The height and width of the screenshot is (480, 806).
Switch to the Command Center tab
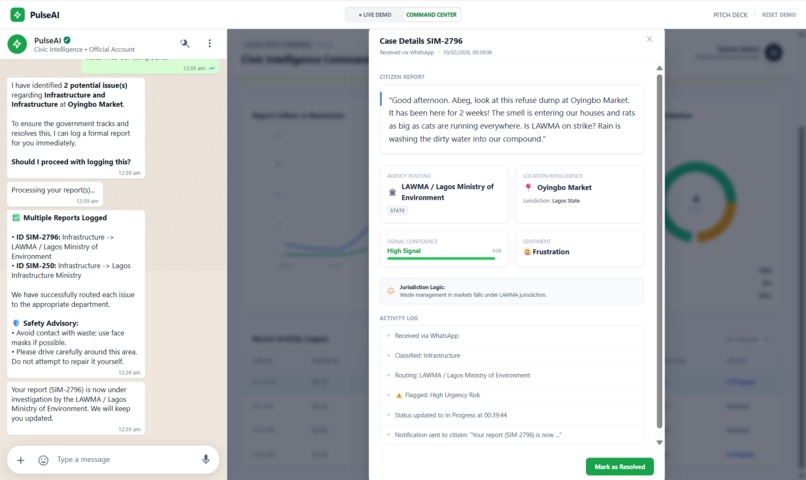[x=431, y=15]
